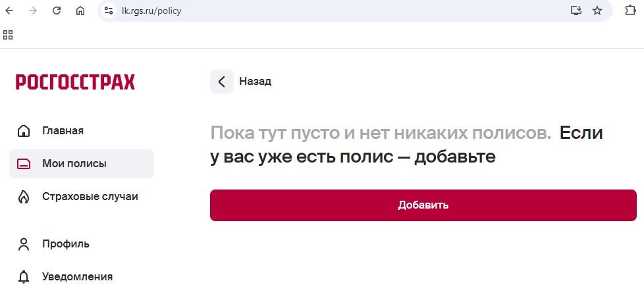The image size is (644, 306).
Task: Reload the current page
Action: pos(57,11)
